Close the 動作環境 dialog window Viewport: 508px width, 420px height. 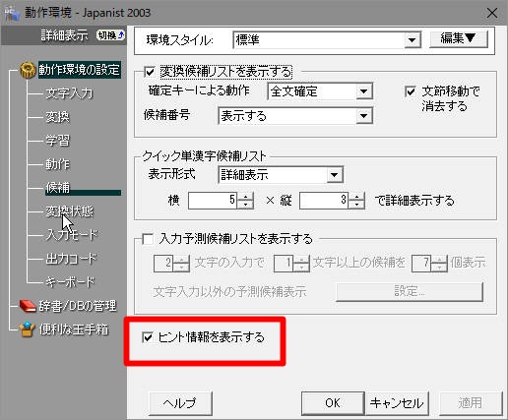[492, 13]
